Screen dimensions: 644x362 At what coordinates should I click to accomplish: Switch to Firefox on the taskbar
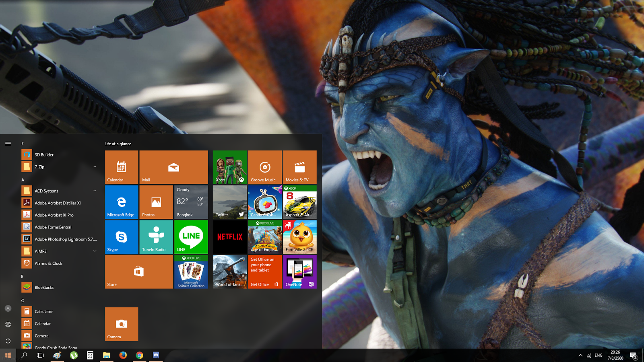(123, 355)
